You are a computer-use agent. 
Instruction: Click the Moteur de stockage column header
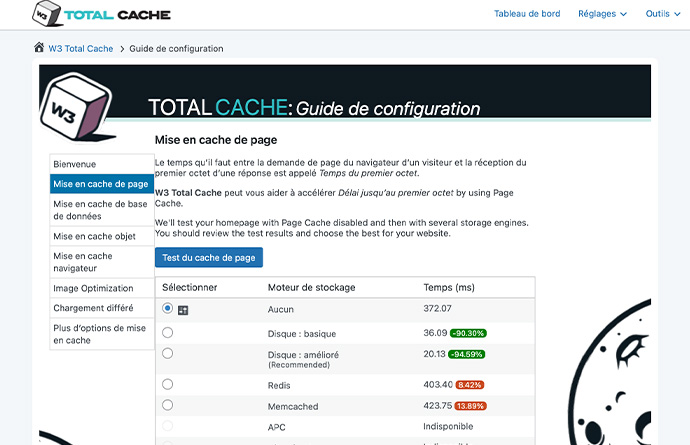311,287
